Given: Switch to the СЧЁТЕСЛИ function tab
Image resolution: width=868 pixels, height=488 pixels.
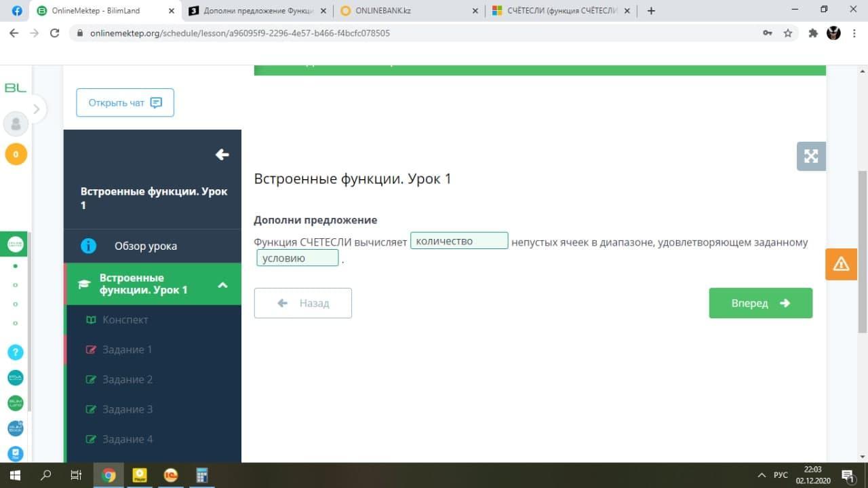Looking at the screenshot, I should 559,11.
